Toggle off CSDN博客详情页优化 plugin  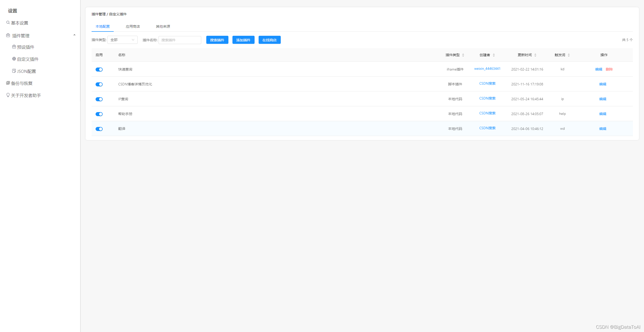point(99,84)
